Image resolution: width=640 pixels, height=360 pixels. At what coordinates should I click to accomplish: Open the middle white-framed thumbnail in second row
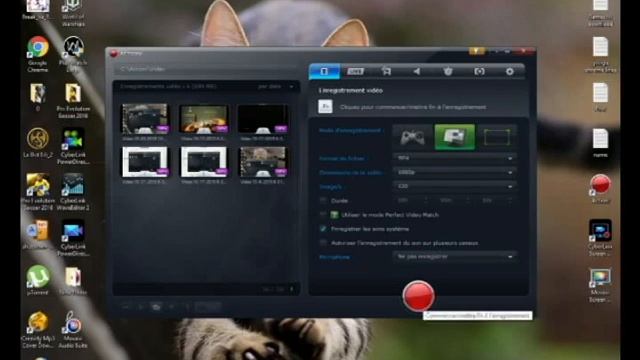point(204,162)
